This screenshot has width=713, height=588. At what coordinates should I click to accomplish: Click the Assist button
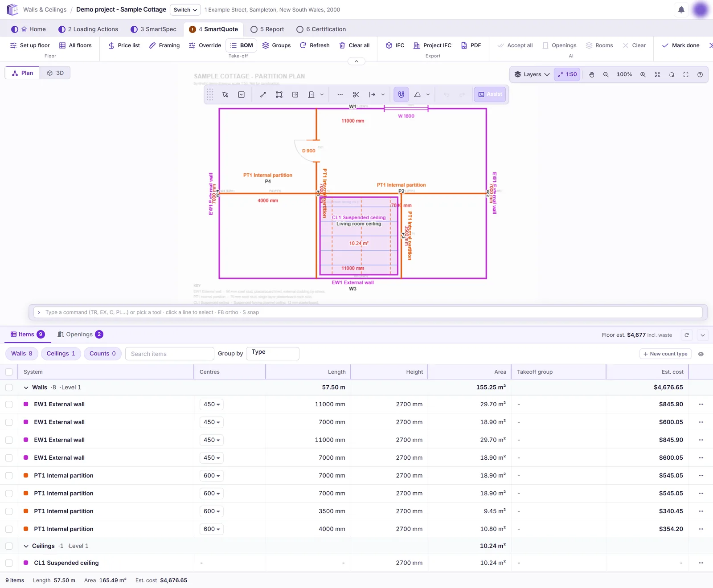tap(490, 94)
